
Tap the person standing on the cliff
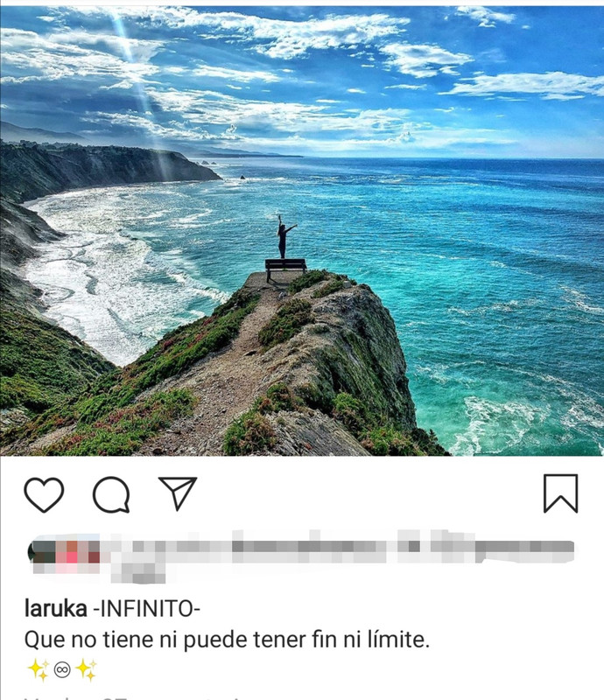[x=284, y=237]
